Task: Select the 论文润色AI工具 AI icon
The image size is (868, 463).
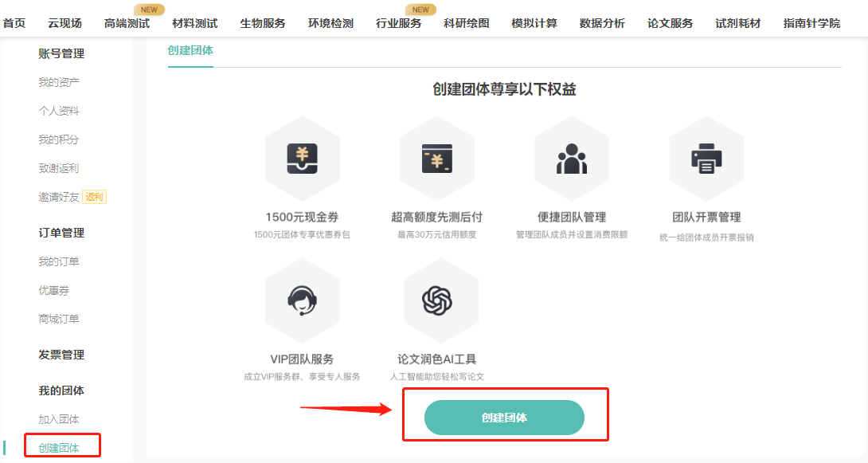Action: [x=436, y=300]
